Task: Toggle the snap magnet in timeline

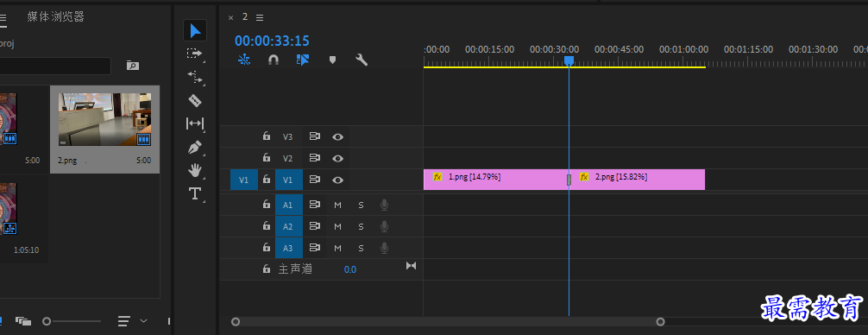Action: pos(274,60)
